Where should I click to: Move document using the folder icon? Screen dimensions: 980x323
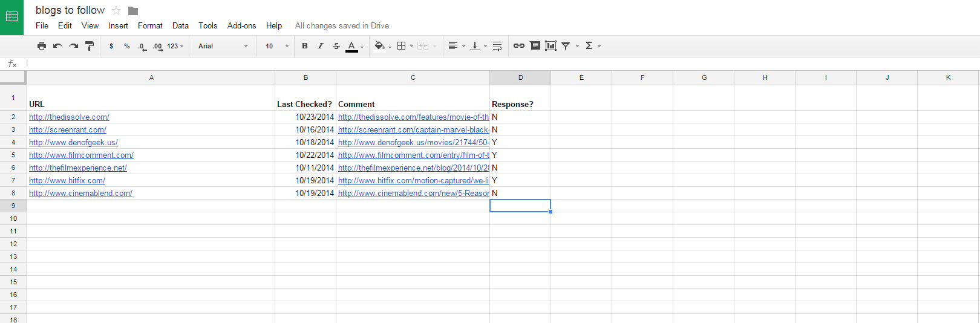click(133, 11)
